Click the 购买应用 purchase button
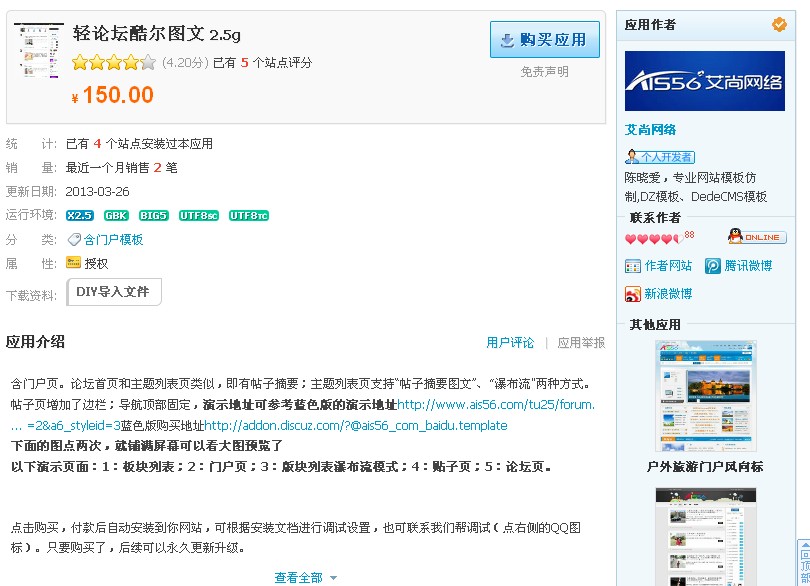The height and width of the screenshot is (586, 810). tap(544, 39)
